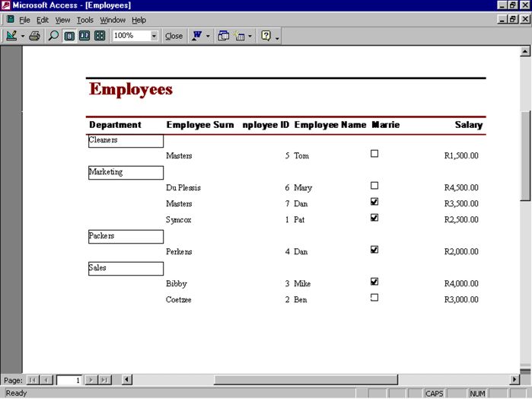
Task: Toggle Married checkbox for Ben
Action: 374,298
